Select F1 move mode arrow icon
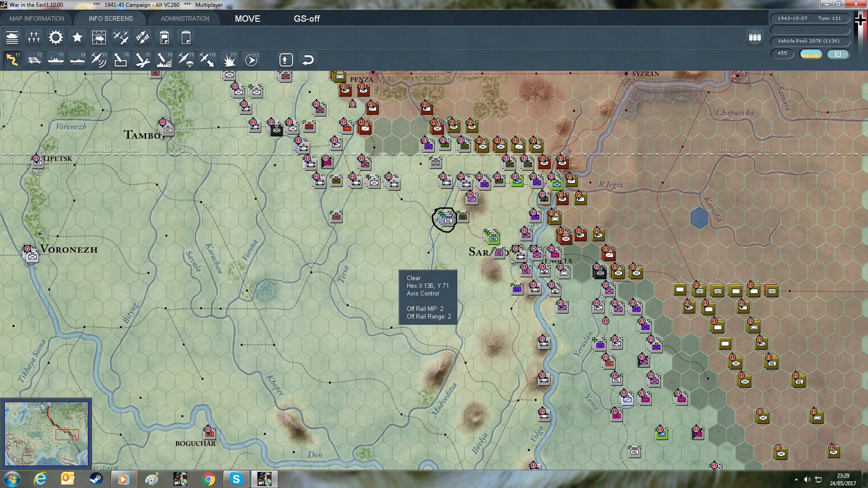 click(12, 60)
